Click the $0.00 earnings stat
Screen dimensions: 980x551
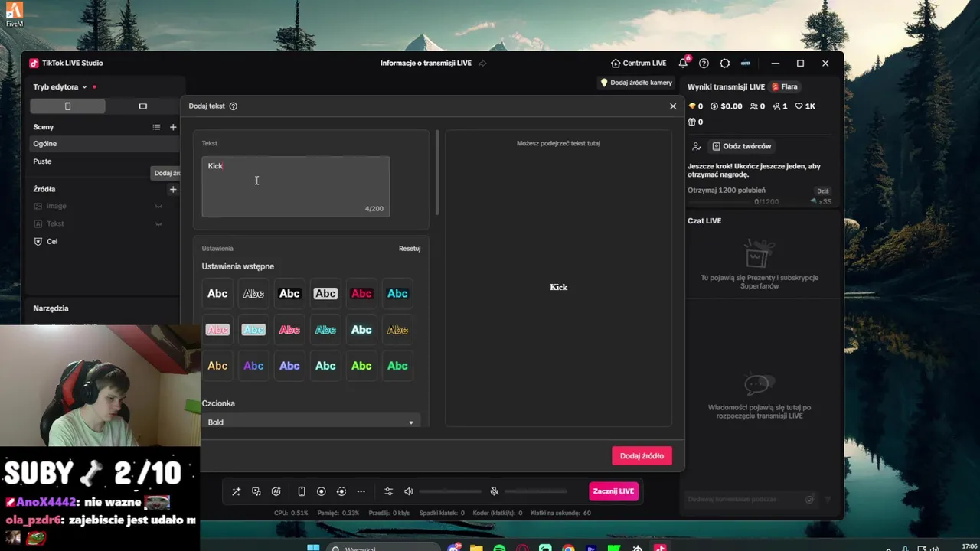727,106
